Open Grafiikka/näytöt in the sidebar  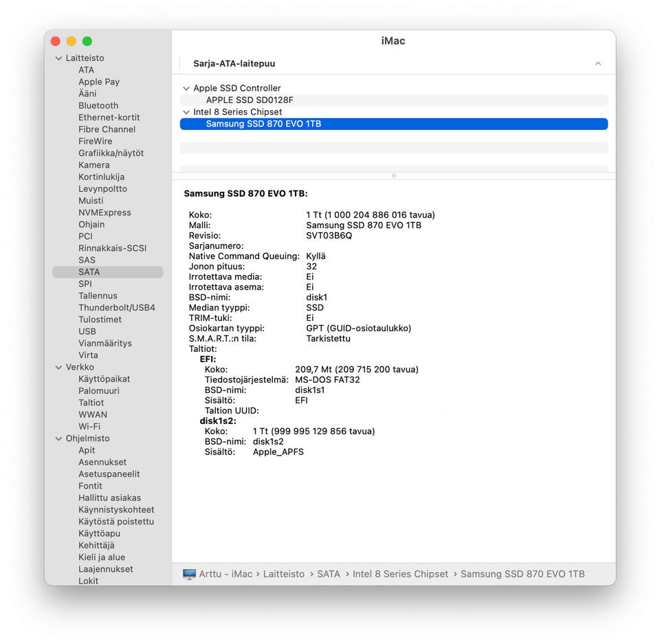point(111,153)
